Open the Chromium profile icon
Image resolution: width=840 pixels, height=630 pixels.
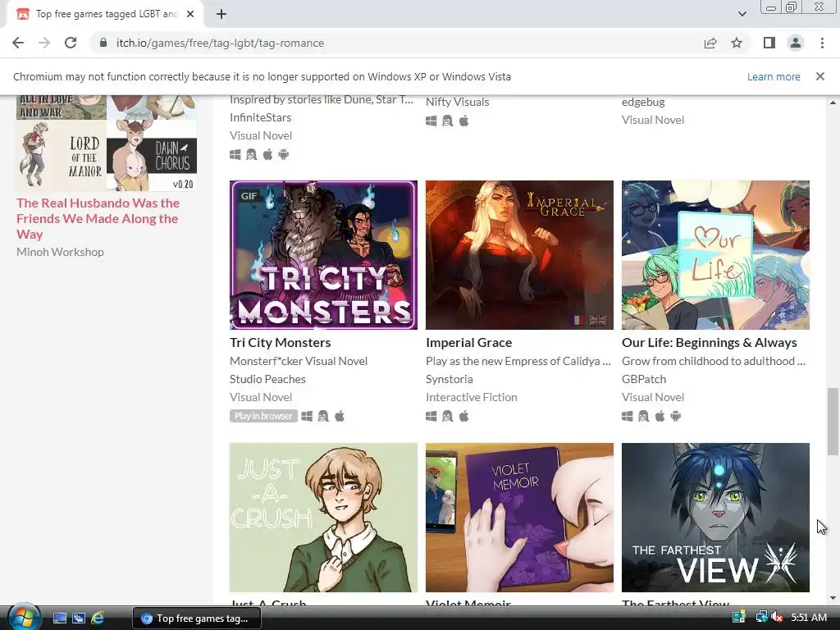[796, 43]
